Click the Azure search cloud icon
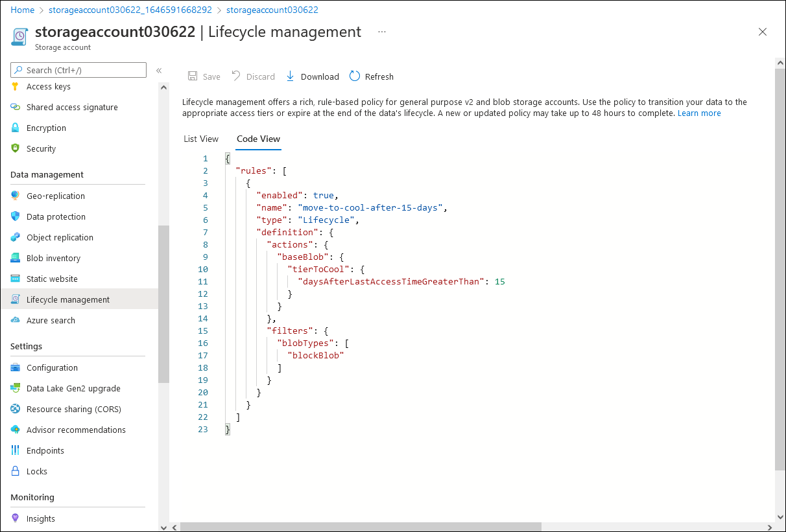 point(16,321)
